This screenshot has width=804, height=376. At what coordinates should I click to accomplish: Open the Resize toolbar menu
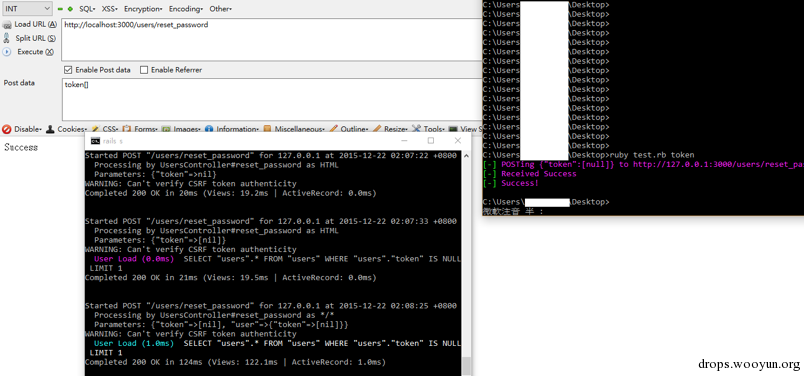395,128
